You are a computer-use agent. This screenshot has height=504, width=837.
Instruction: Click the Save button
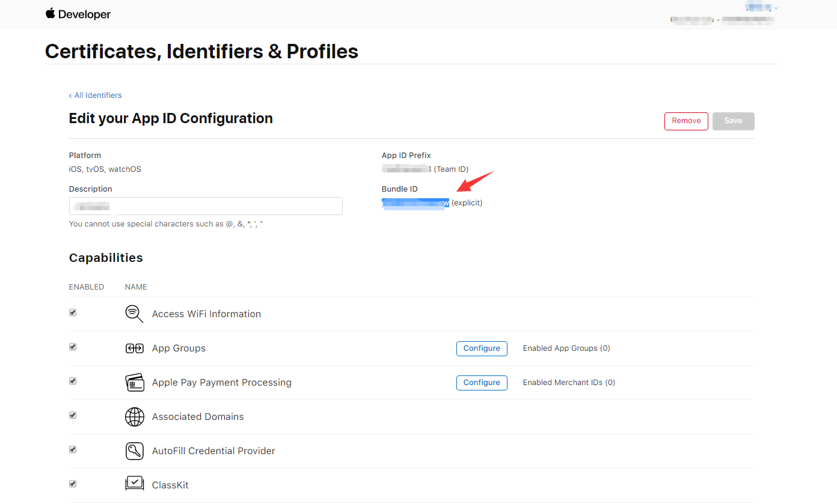tap(733, 121)
